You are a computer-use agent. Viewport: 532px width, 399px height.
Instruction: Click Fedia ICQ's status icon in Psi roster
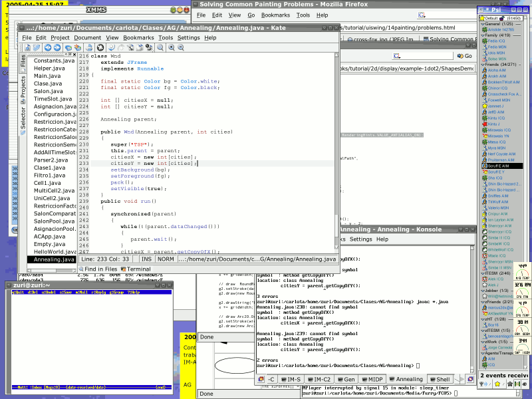pos(485,41)
